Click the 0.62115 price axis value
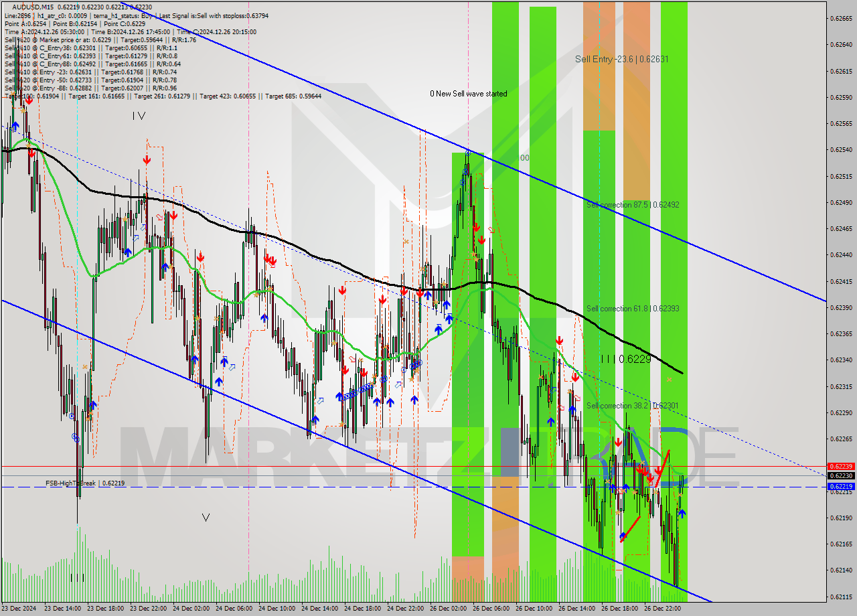 (x=840, y=597)
